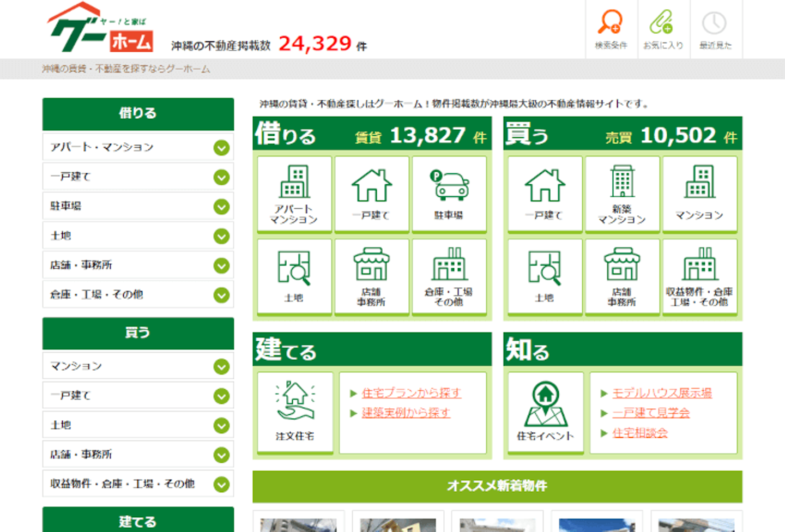Screen dimensions: 785x532
Task: Select アパート・マンション icon under 借りる panel
Action: click(294, 194)
